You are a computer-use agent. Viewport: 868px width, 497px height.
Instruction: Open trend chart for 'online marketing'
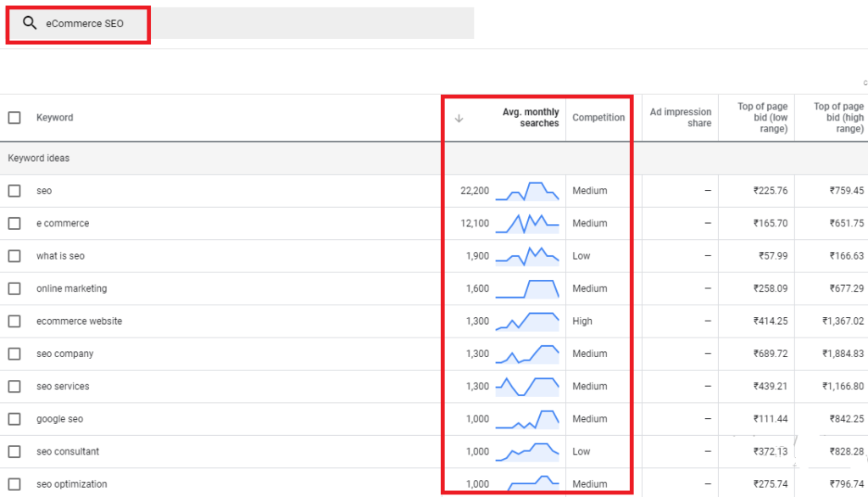[x=527, y=288]
